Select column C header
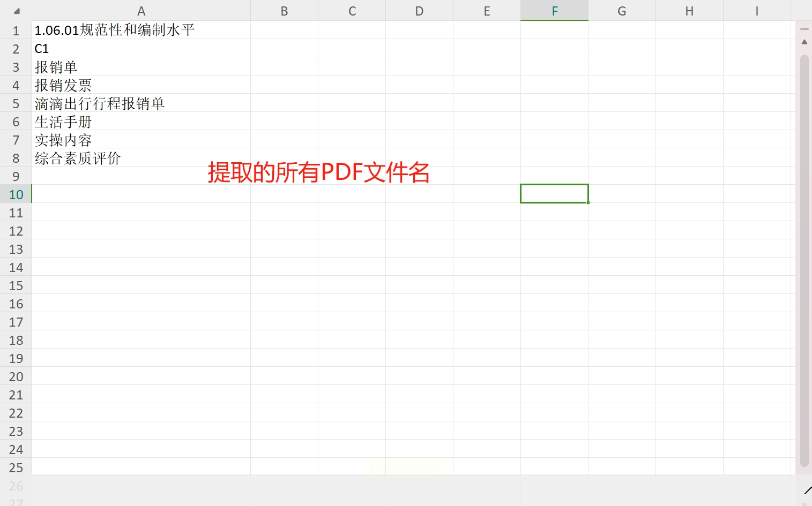This screenshot has width=812, height=506. pyautogui.click(x=352, y=11)
